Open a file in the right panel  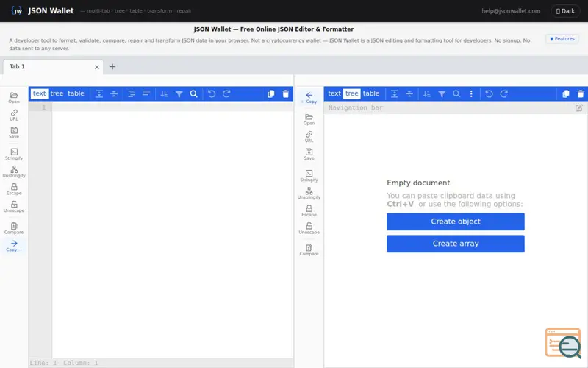click(309, 119)
